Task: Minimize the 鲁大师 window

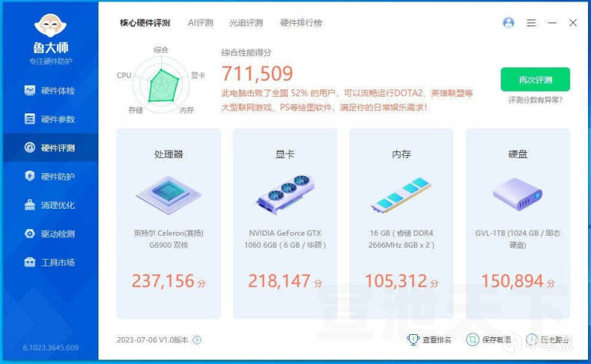Action: coord(552,23)
